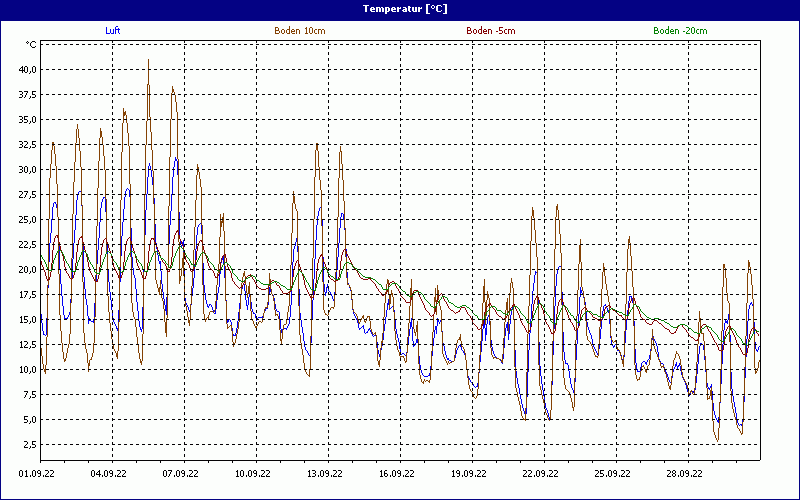Click the Boden -5cm legend label

491,31
